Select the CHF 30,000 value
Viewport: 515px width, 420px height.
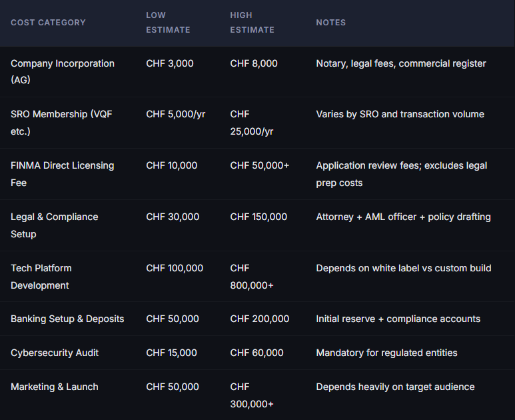173,217
